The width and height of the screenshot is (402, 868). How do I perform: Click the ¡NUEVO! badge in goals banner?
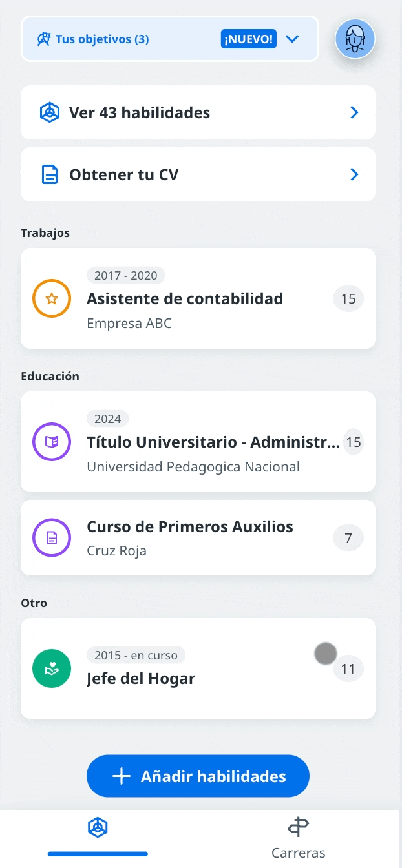point(248,39)
